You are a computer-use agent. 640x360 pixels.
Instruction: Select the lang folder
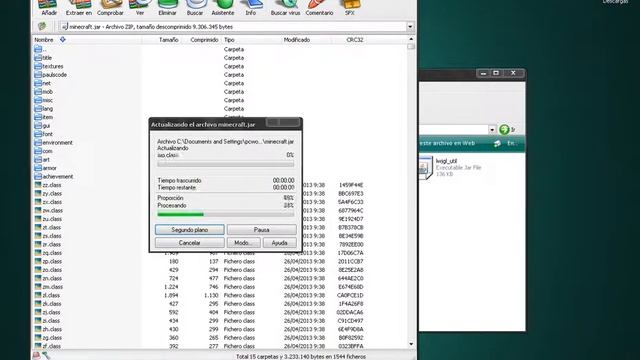pos(44,109)
